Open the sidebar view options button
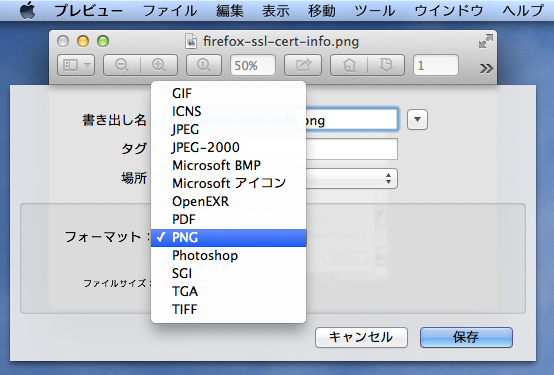 click(76, 65)
